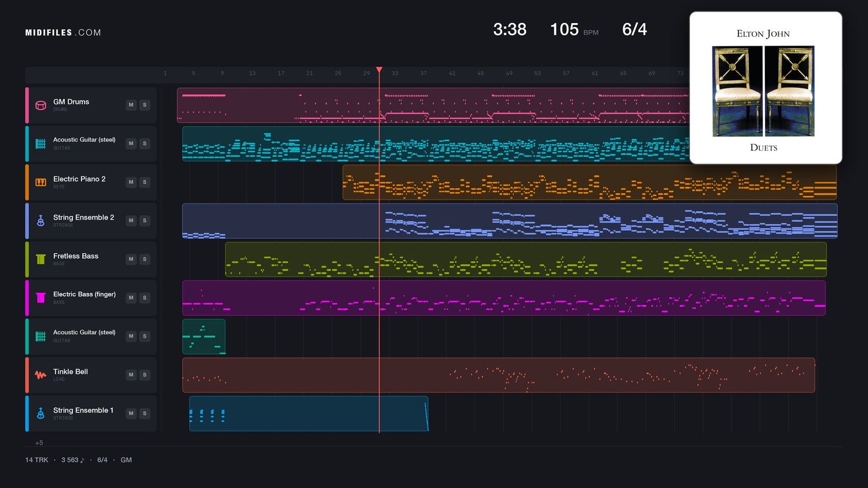Click the MIDIFILES.COM logo
This screenshot has width=868, height=488.
click(63, 33)
